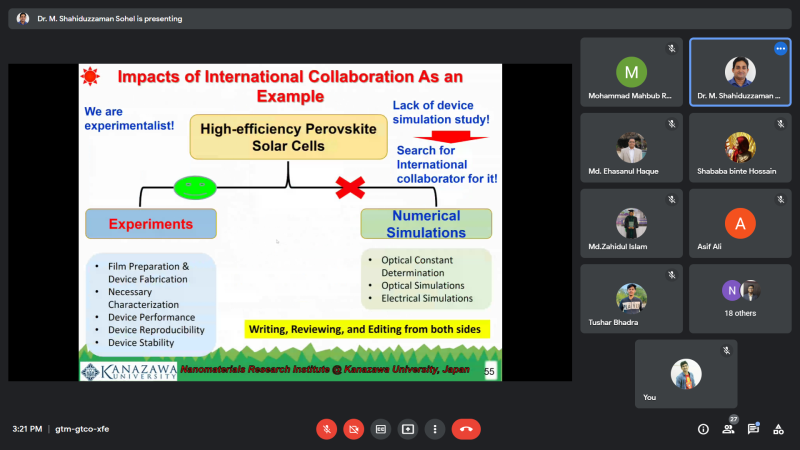This screenshot has width=800, height=450.
Task: Click muted mic icon on your tile
Action: [726, 351]
